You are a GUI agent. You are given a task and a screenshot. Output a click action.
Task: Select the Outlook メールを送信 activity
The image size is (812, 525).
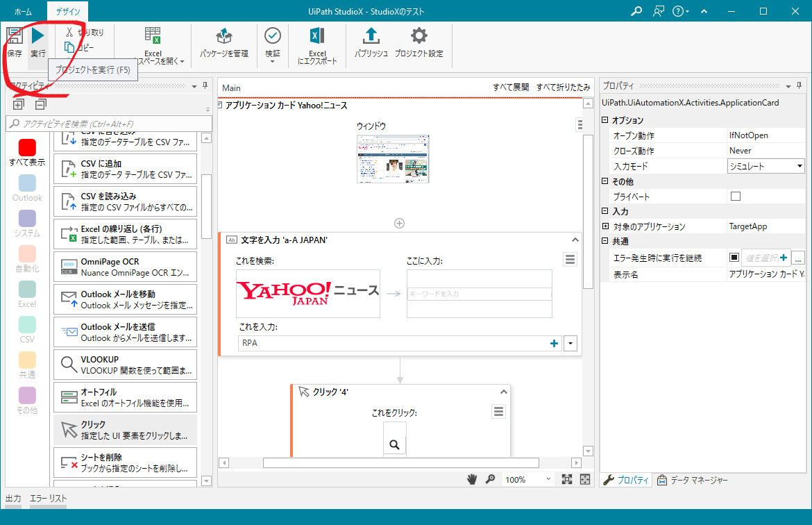click(x=126, y=332)
